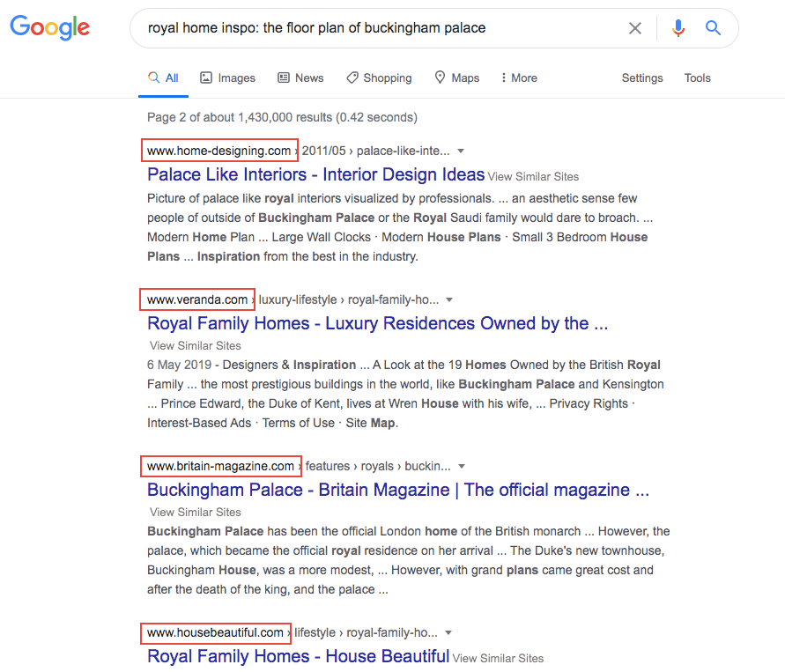Open the Royal Family Homes - House Beautiful link
The height and width of the screenshot is (672, 785).
[x=299, y=656]
